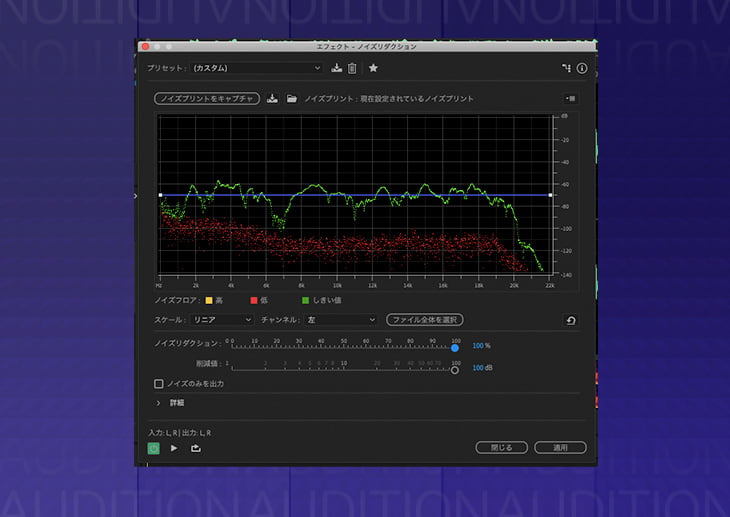Open the スケール dropdown showing リニア
The height and width of the screenshot is (517, 730).
click(222, 320)
